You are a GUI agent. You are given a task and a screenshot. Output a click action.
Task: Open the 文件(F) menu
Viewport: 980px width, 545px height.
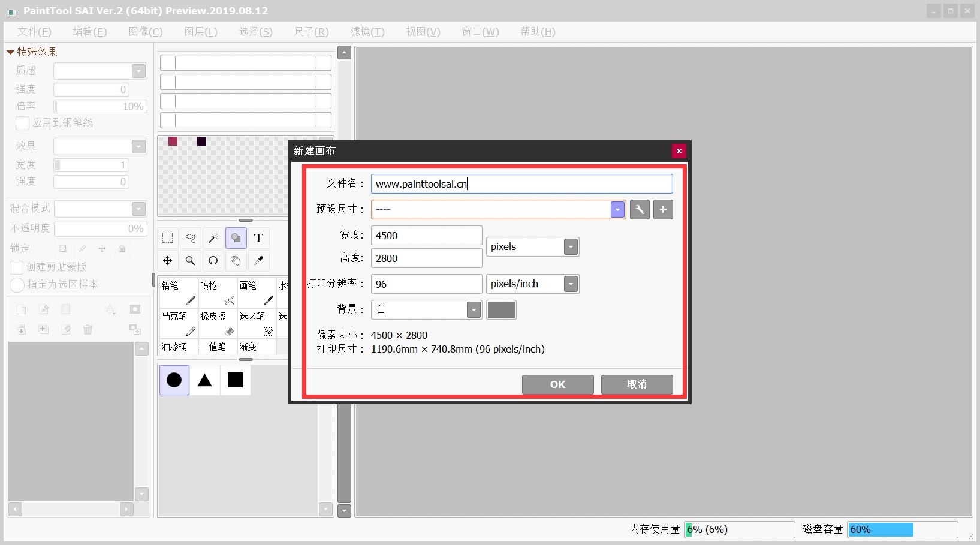tap(35, 32)
